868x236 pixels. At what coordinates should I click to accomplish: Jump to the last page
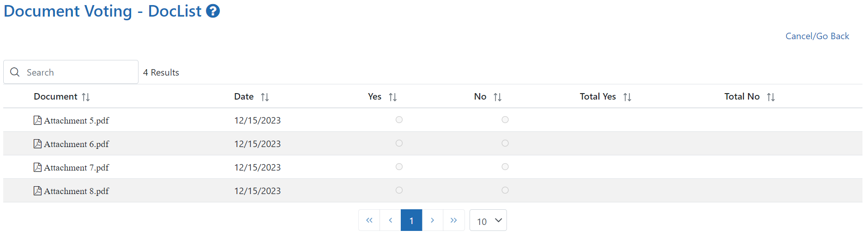click(454, 220)
